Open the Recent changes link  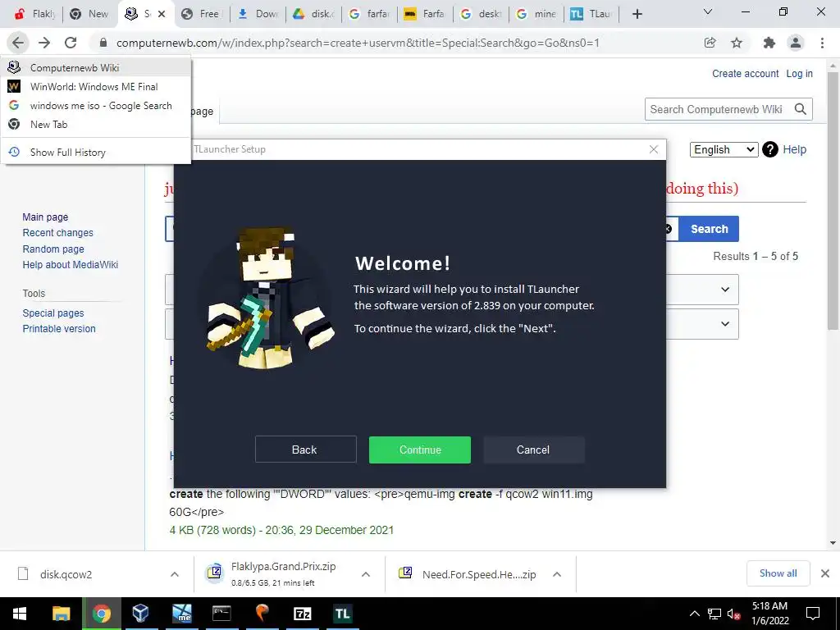(58, 232)
